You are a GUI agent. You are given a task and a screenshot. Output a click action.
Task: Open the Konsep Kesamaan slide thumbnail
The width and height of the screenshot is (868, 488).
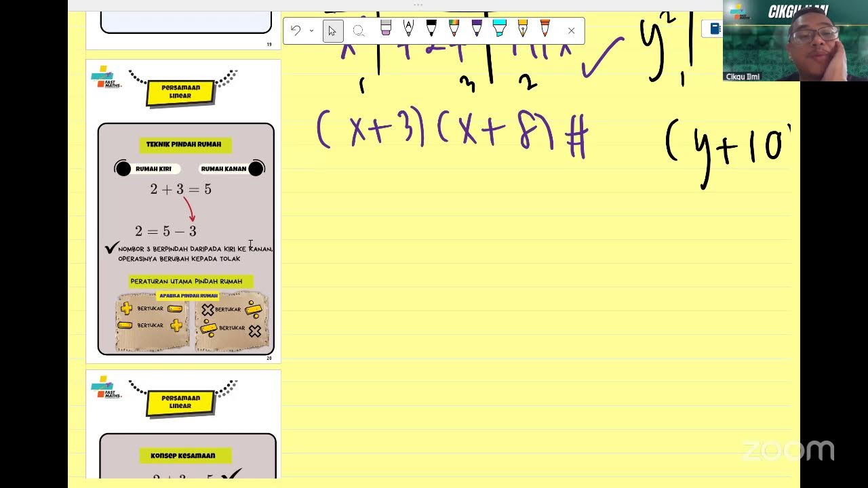[183, 424]
